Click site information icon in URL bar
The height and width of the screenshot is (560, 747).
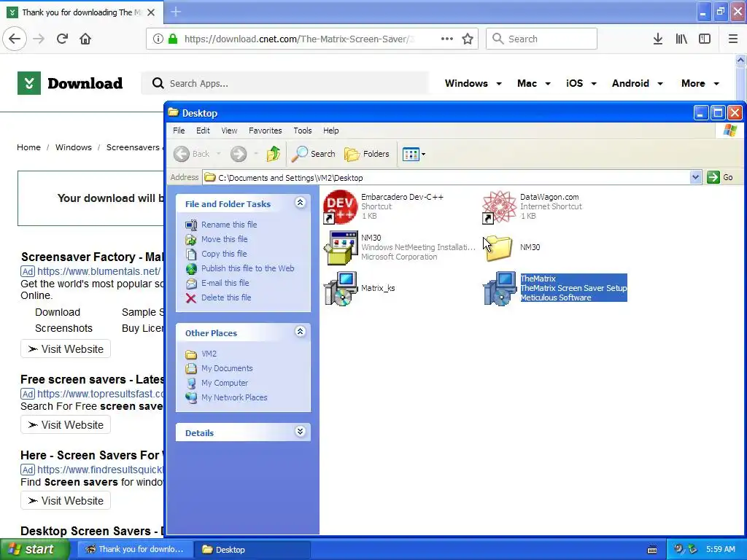click(158, 39)
